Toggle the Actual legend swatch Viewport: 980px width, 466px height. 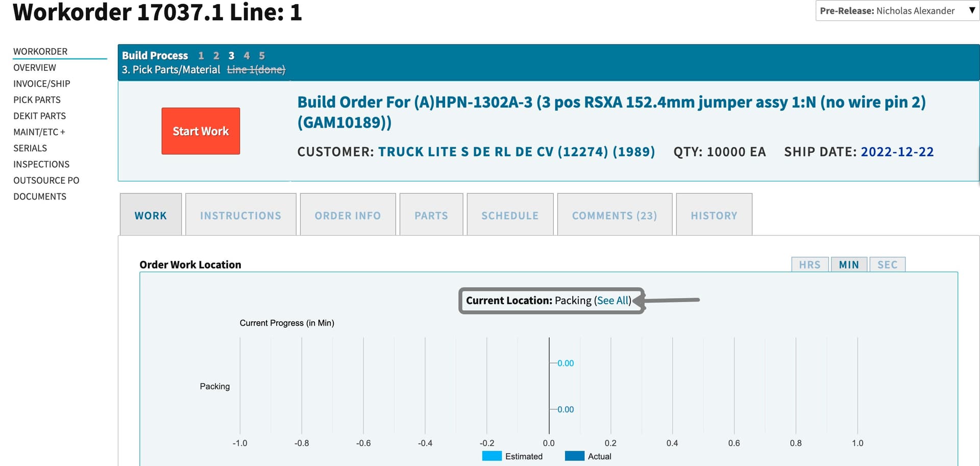(x=575, y=456)
